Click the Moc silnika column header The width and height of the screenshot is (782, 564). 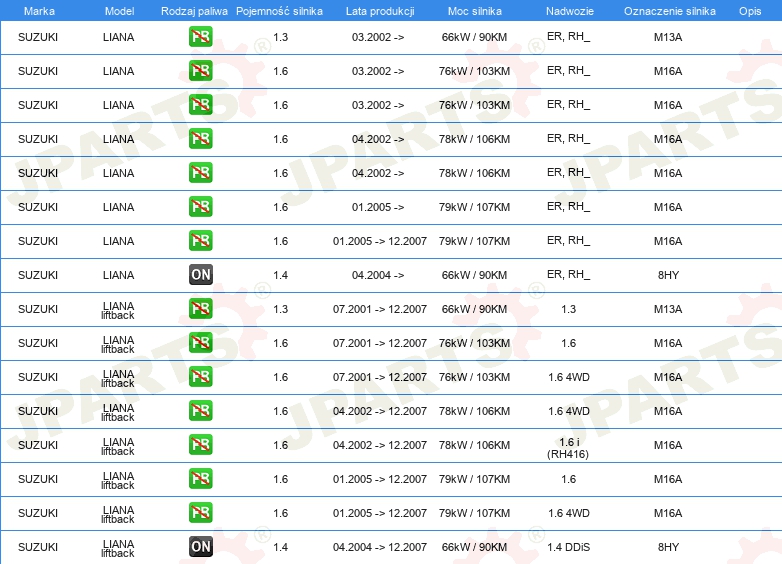475,11
